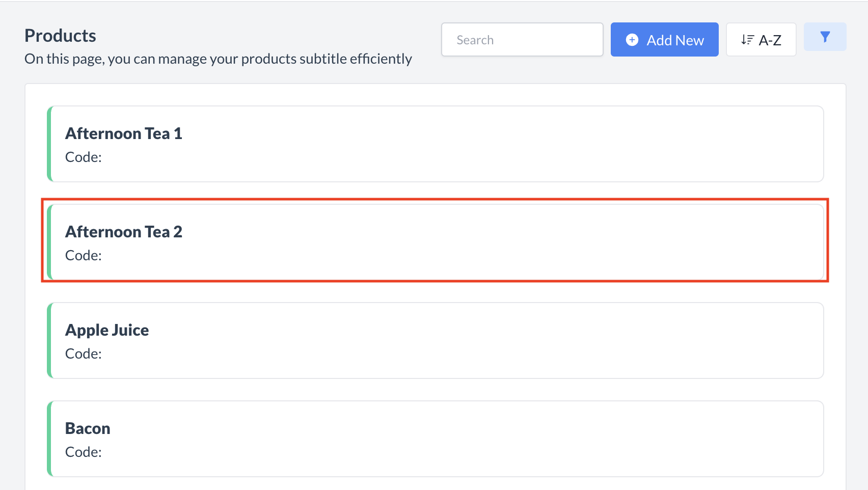Click the Code label on Bacon card
Image resolution: width=868 pixels, height=490 pixels.
point(83,452)
